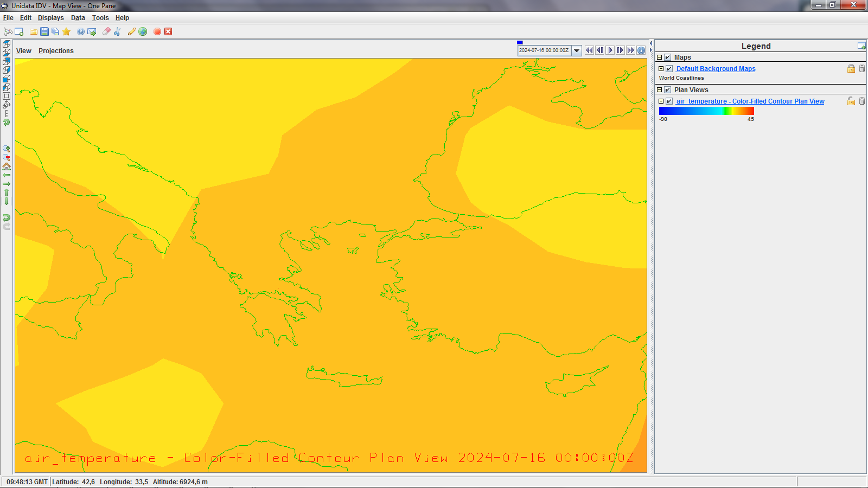The width and height of the screenshot is (868, 488).
Task: Open help with question mark icon
Action: 81,31
